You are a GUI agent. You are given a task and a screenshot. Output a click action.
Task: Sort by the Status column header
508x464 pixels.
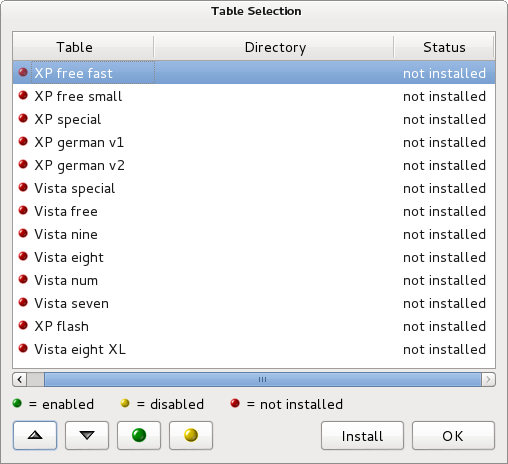pos(444,47)
